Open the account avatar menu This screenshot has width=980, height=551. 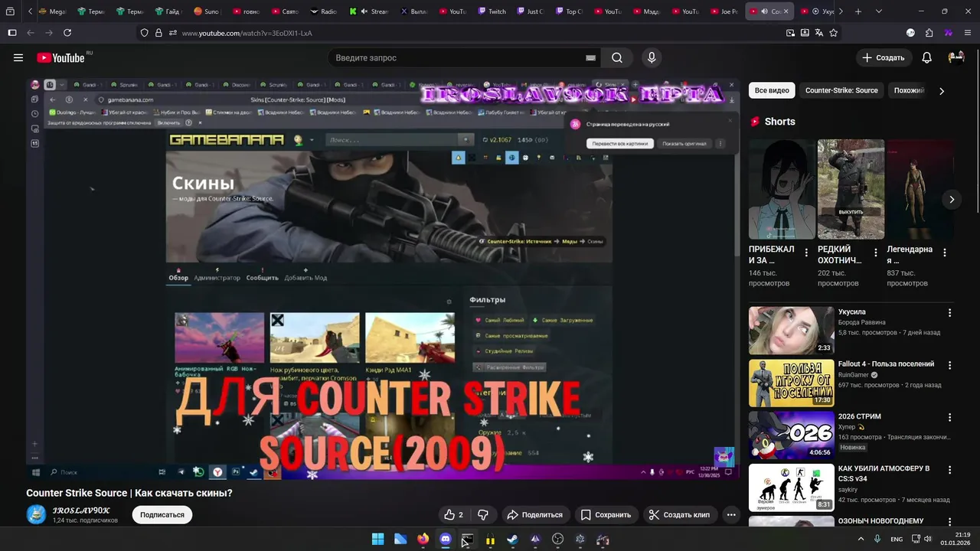(956, 57)
